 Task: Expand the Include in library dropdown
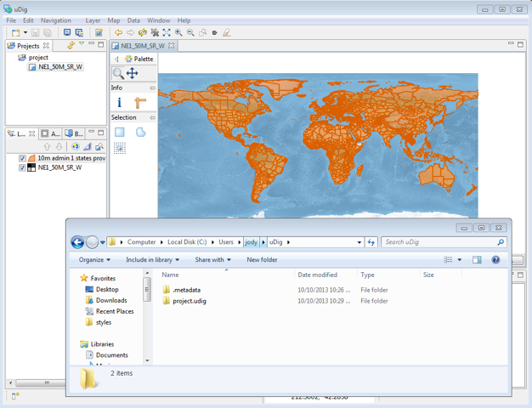coord(152,260)
